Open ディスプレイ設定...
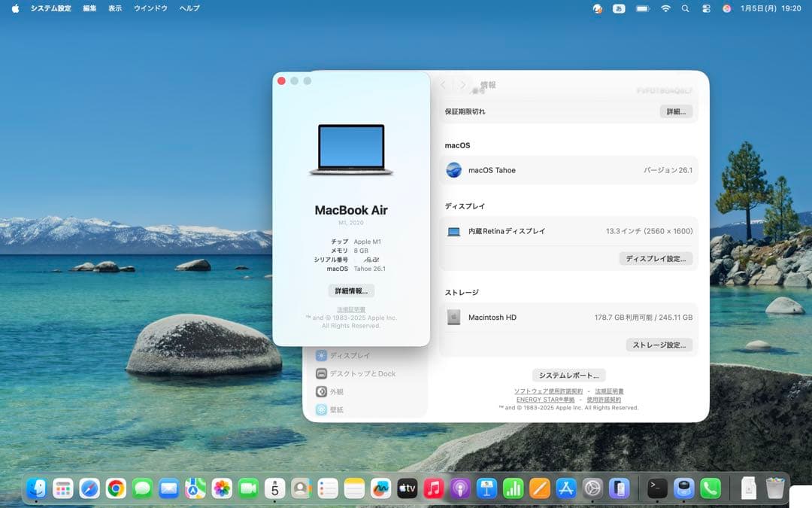This screenshot has width=812, height=508. click(x=656, y=259)
